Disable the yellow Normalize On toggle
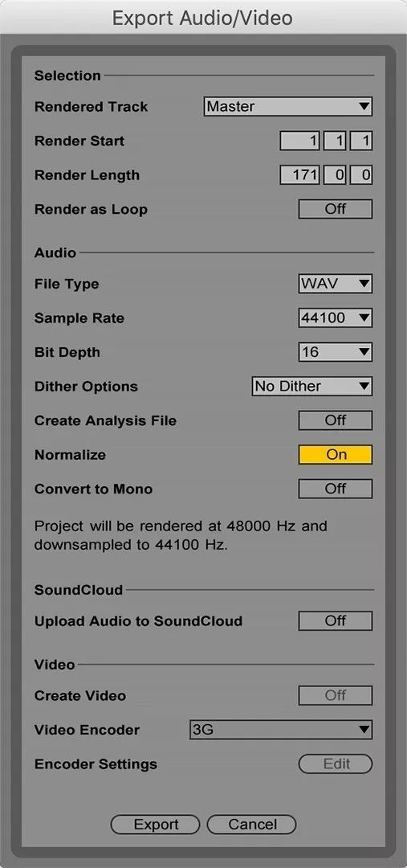 pyautogui.click(x=335, y=454)
